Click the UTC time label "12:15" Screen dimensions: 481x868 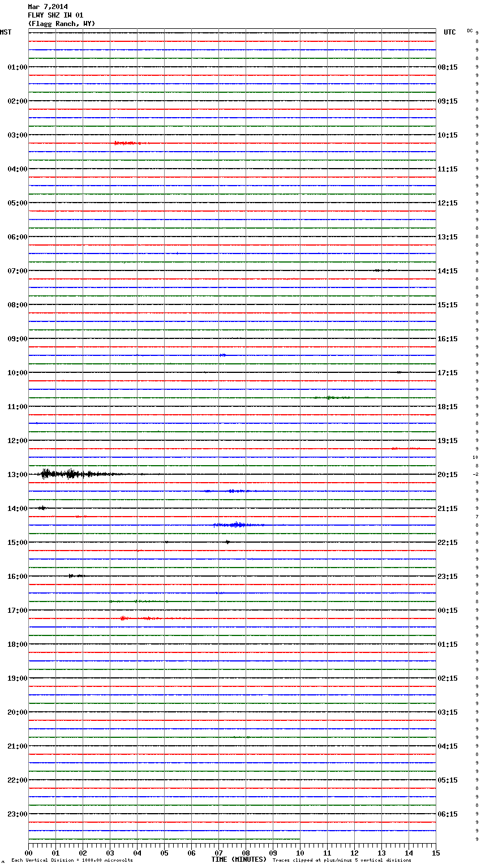point(448,203)
